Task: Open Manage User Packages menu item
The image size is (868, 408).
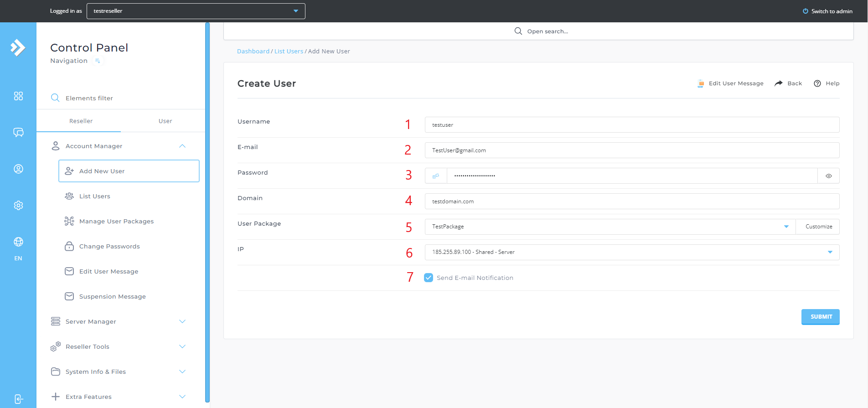Action: coord(116,221)
